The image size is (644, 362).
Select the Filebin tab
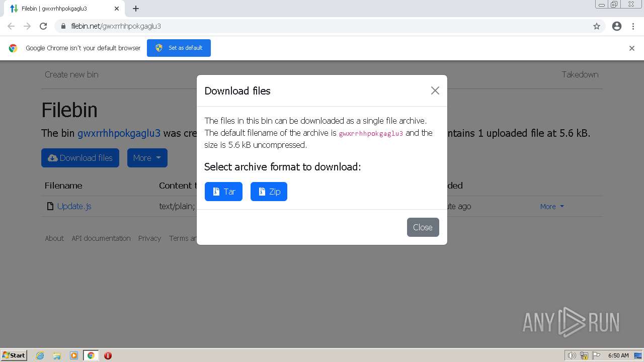coord(64,9)
